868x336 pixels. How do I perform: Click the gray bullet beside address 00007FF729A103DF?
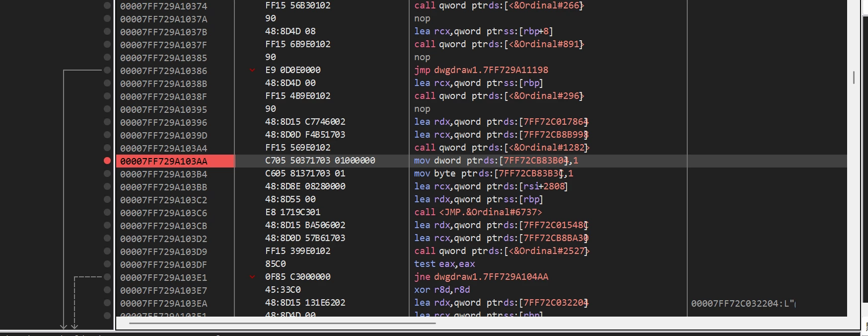click(107, 264)
